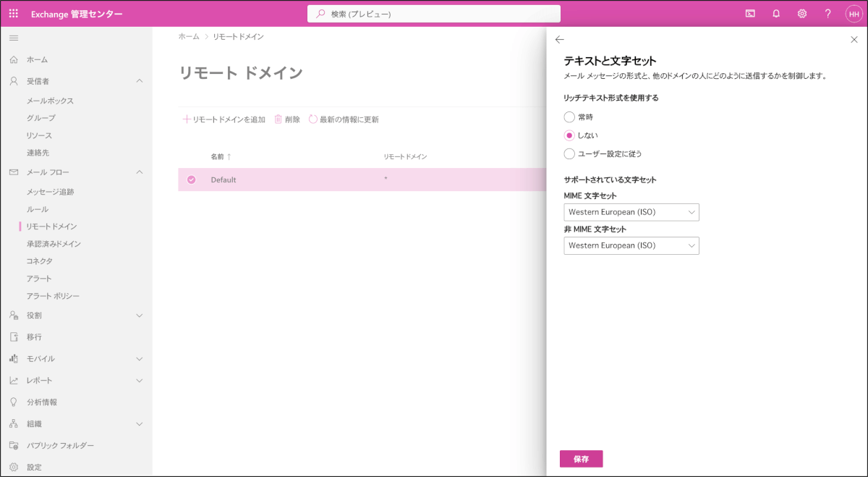
Task: Click the search magnifier icon
Action: click(320, 14)
